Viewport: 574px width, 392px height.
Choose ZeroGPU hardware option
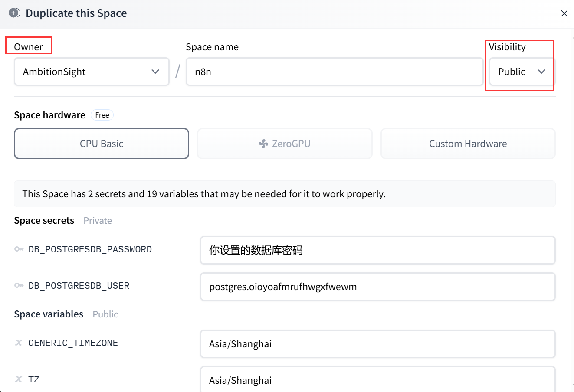tap(285, 144)
